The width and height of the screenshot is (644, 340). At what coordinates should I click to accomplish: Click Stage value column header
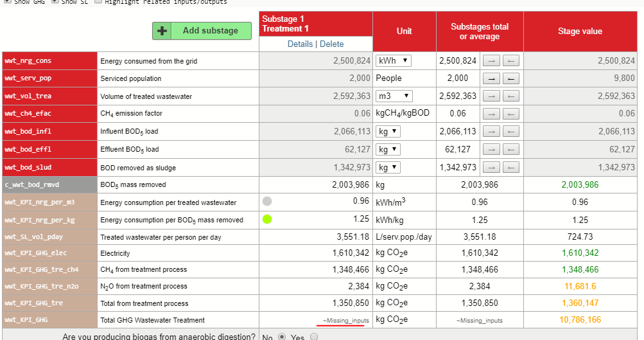click(580, 31)
